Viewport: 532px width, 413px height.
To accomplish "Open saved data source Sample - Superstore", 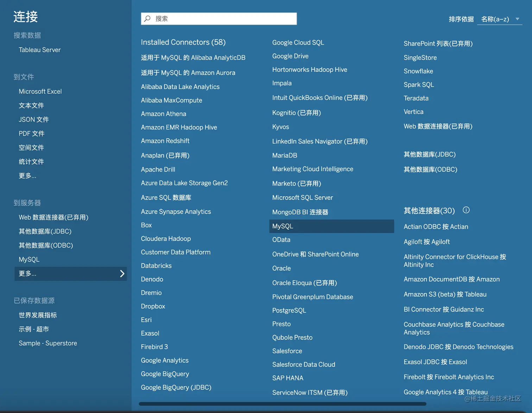I will [48, 343].
